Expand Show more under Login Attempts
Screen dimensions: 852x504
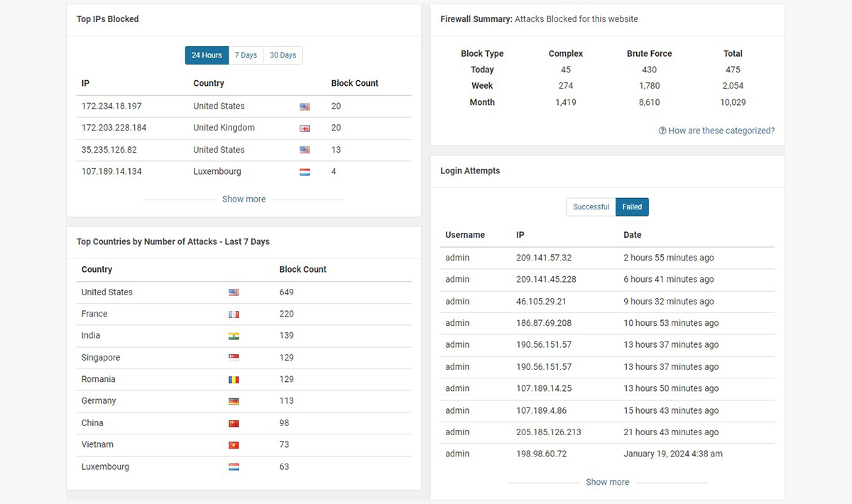coord(607,482)
